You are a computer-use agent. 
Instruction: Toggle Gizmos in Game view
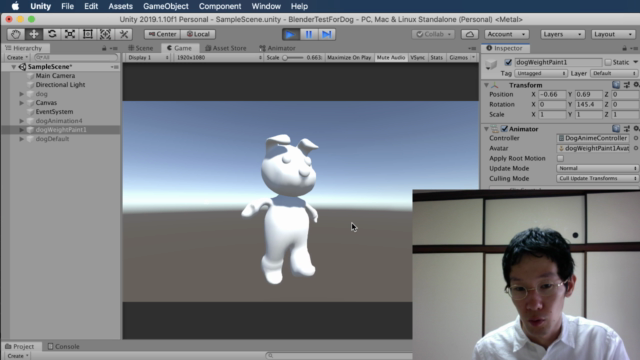458,58
